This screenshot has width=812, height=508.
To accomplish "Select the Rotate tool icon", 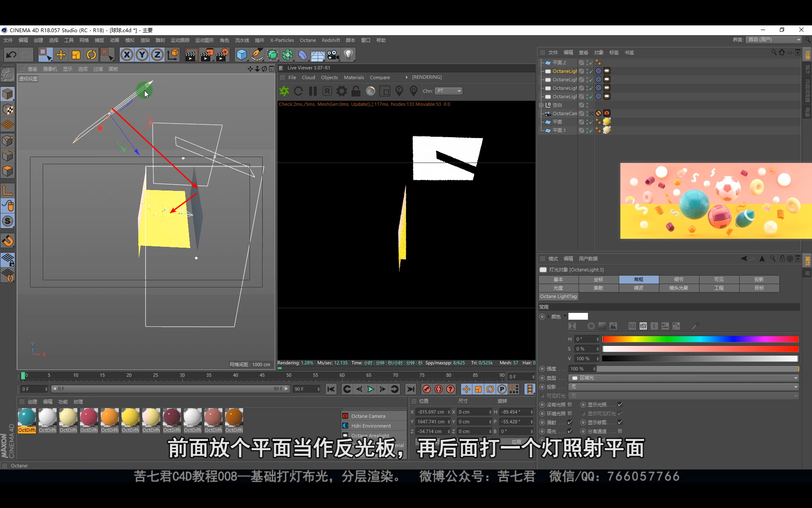I will point(91,55).
